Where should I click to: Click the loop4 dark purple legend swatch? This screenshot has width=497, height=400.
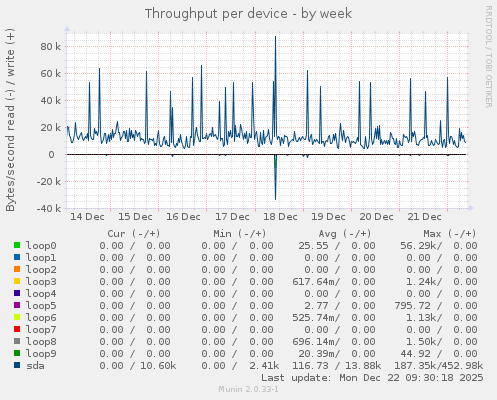pyautogui.click(x=17, y=293)
